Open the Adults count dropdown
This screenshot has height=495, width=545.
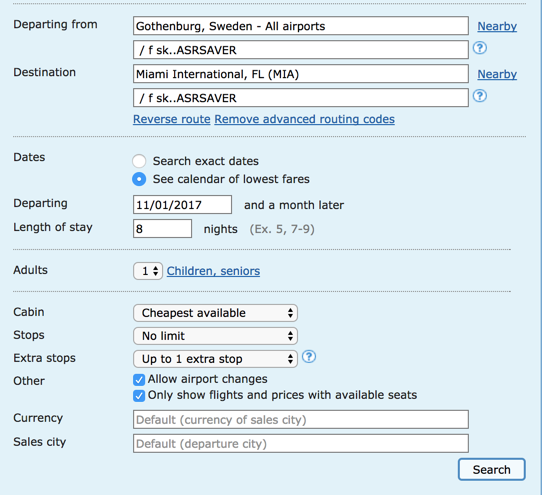pos(148,271)
